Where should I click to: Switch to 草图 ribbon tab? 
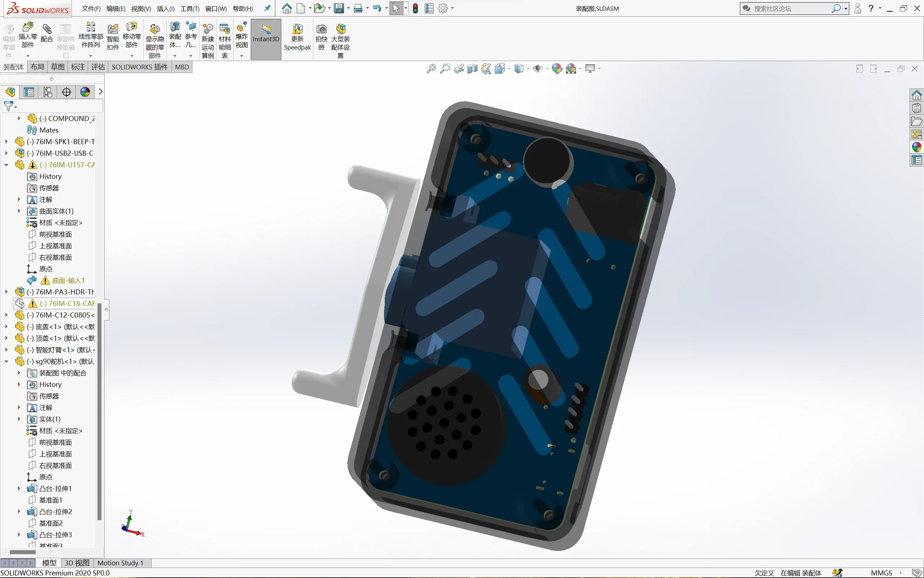coord(58,67)
